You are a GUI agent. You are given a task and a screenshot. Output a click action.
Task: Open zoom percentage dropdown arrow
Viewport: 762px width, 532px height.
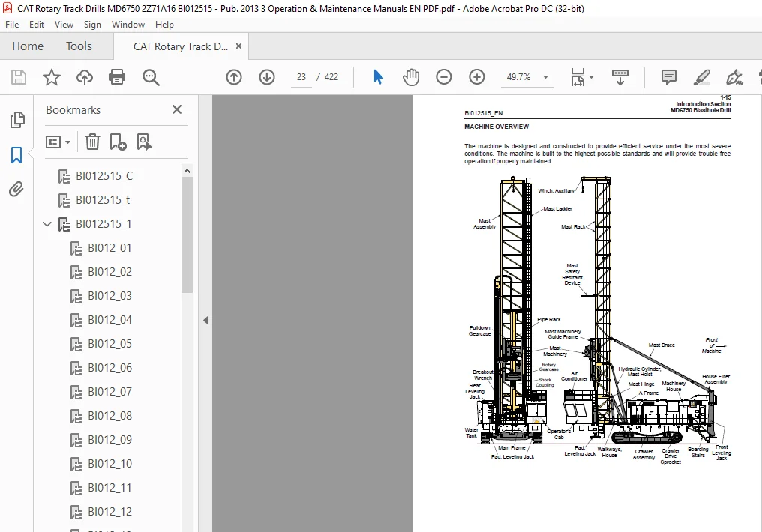tap(545, 77)
